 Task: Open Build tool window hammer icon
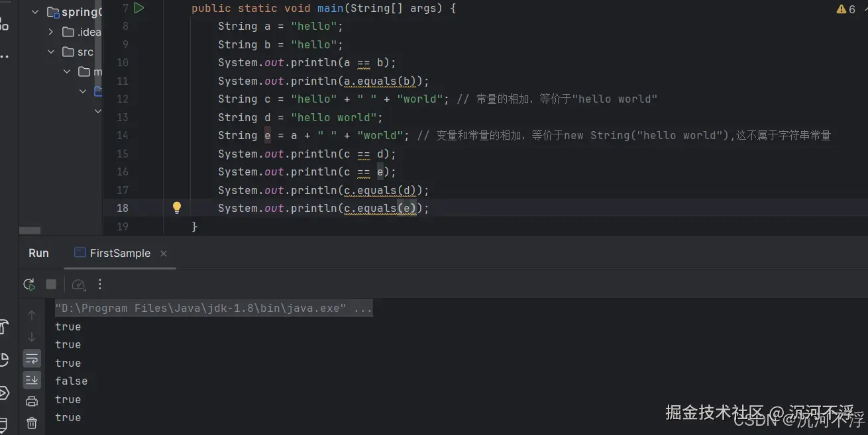click(4, 327)
